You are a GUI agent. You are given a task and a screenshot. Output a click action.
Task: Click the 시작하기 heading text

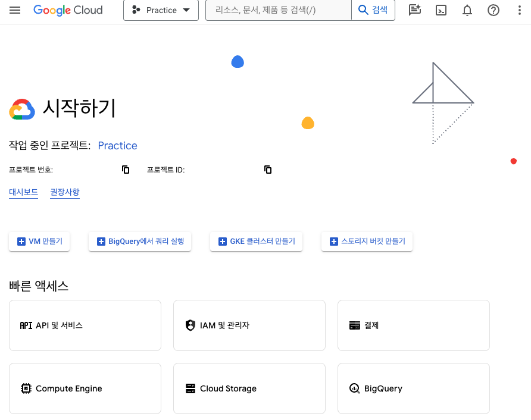coord(79,108)
